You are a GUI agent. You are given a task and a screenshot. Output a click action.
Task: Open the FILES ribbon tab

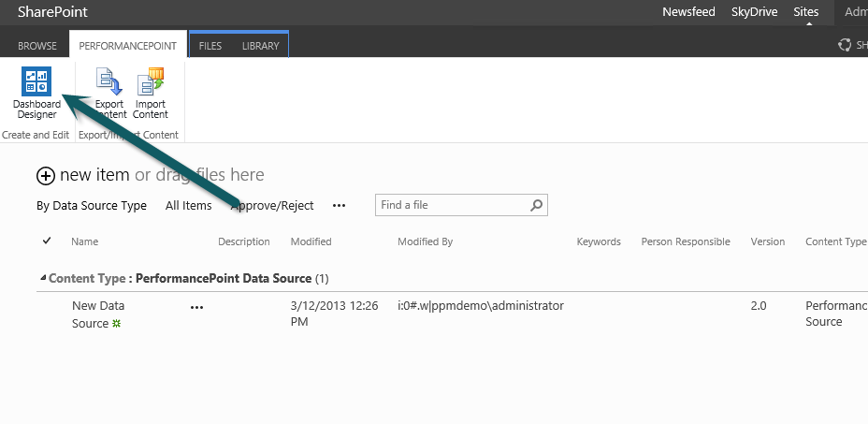pos(210,46)
